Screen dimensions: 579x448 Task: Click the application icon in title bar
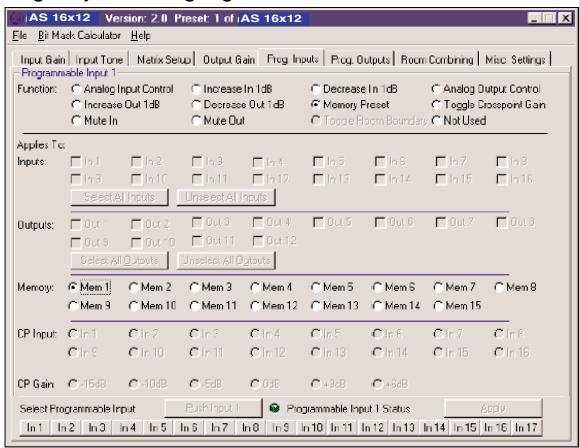point(16,18)
